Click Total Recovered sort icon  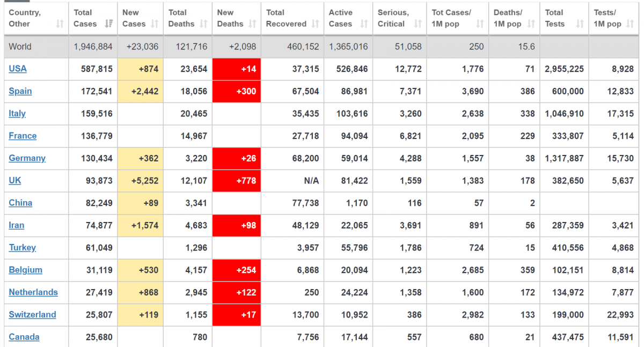click(315, 24)
